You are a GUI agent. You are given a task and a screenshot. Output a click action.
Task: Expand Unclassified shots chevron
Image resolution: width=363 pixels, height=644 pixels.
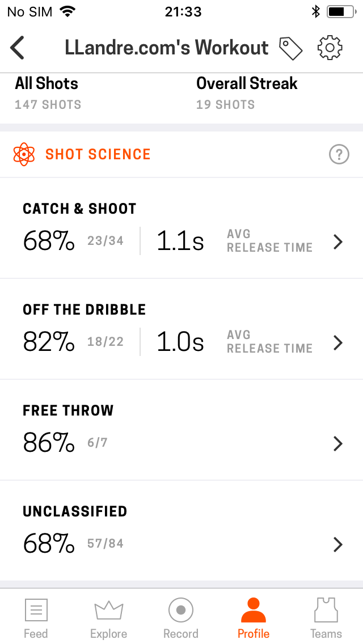[338, 544]
